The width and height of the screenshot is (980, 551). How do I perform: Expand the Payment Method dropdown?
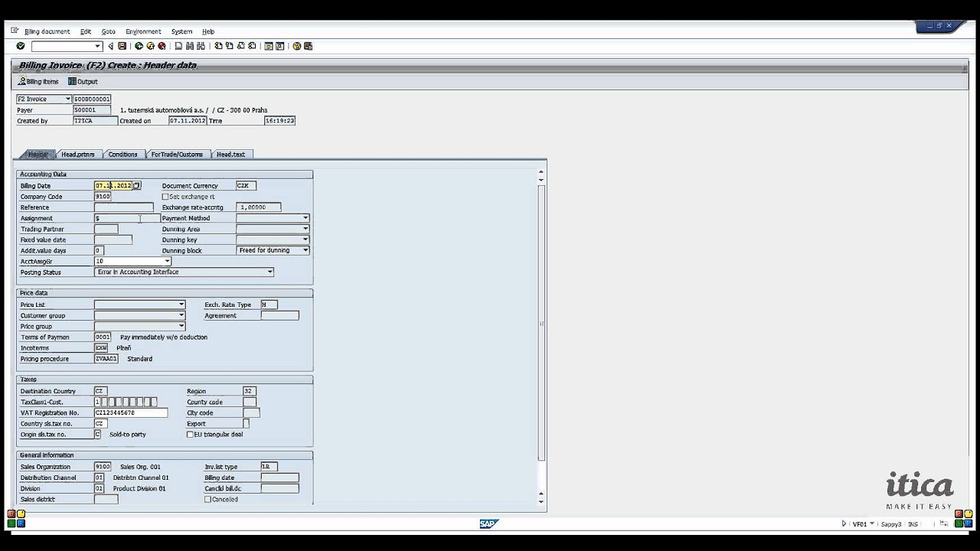305,218
